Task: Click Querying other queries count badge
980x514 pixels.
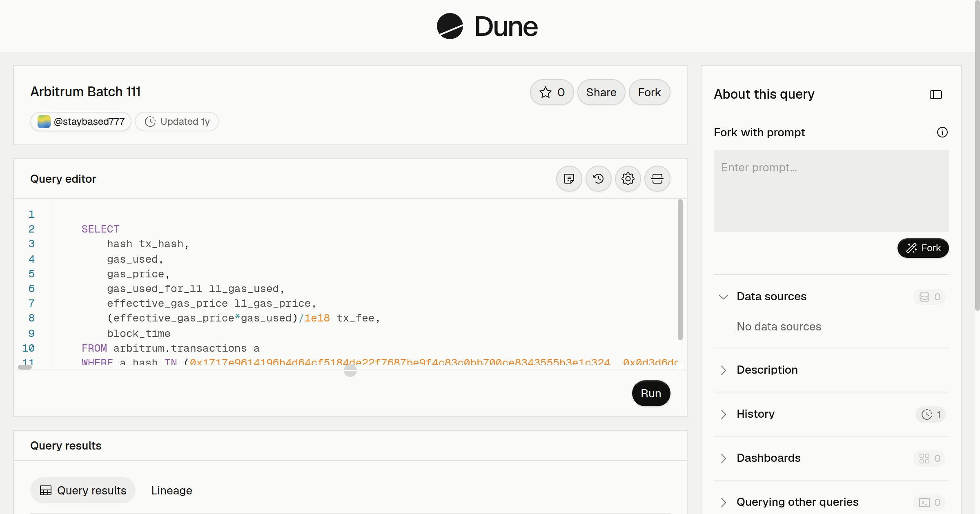Action: (x=929, y=502)
